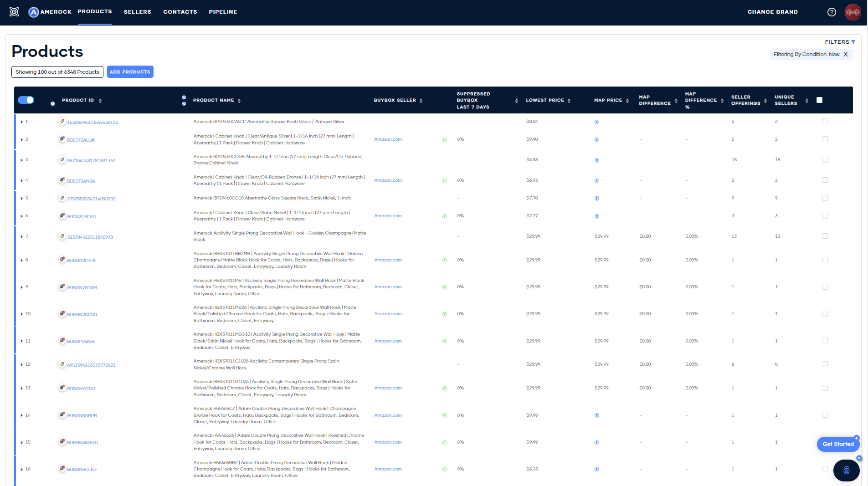Open the help question mark icon
The height and width of the screenshot is (486, 868).
[832, 12]
